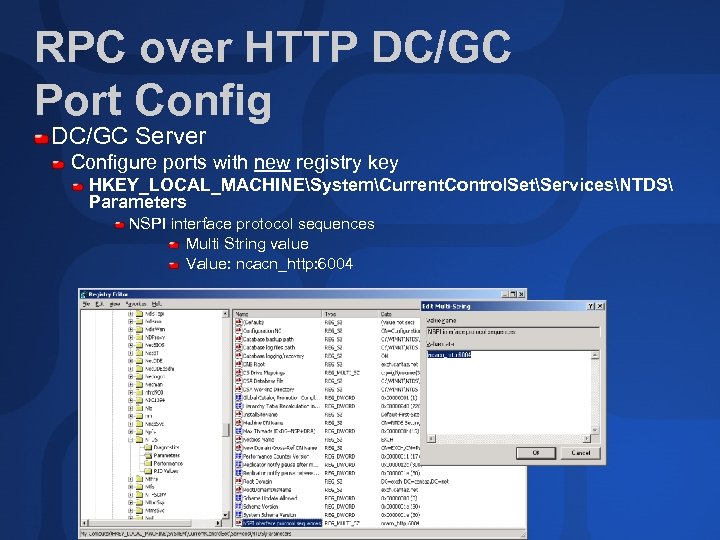Viewport: 720px width, 540px height.
Task: Open the View menu in Registry Editor
Action: coord(115,304)
